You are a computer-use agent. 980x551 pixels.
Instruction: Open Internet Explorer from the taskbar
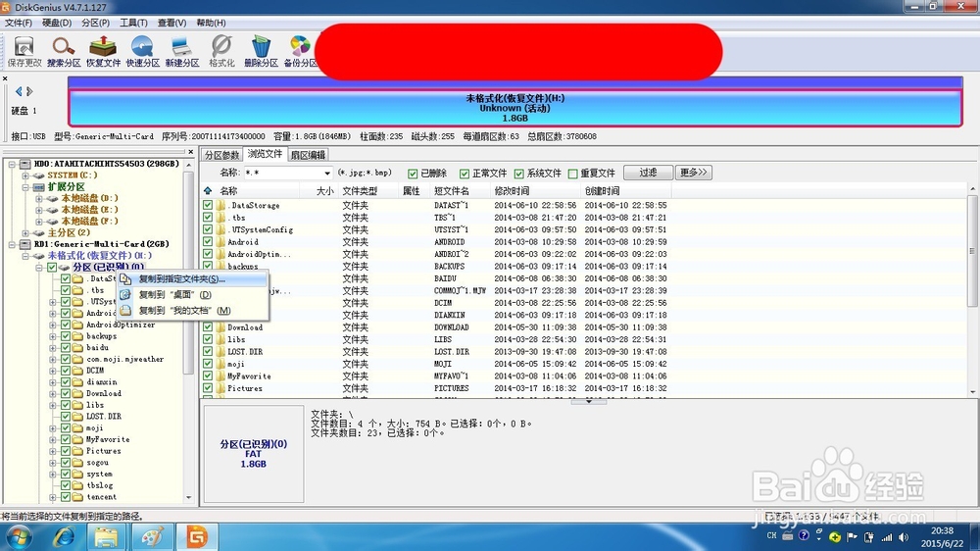click(x=64, y=536)
